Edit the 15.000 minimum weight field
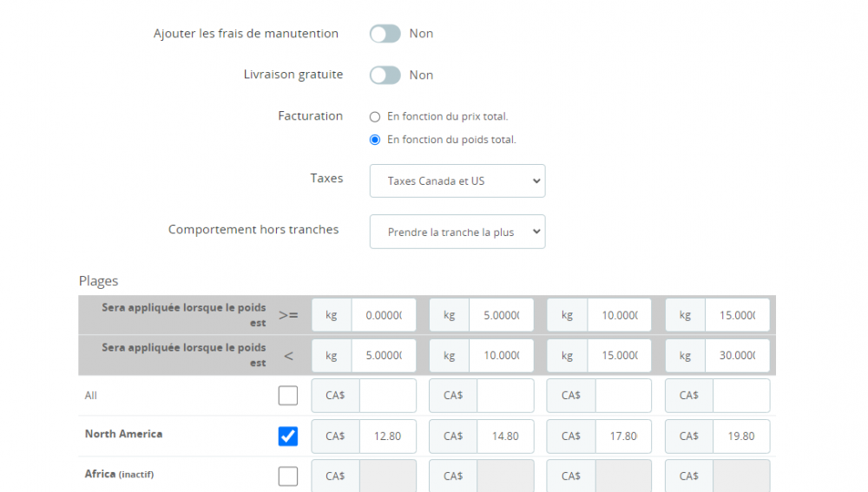 (x=737, y=316)
